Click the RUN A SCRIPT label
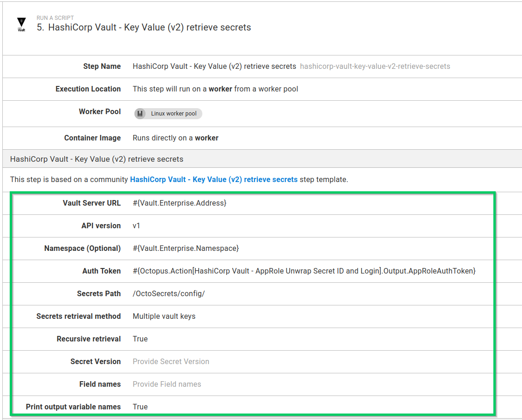 tap(55, 18)
